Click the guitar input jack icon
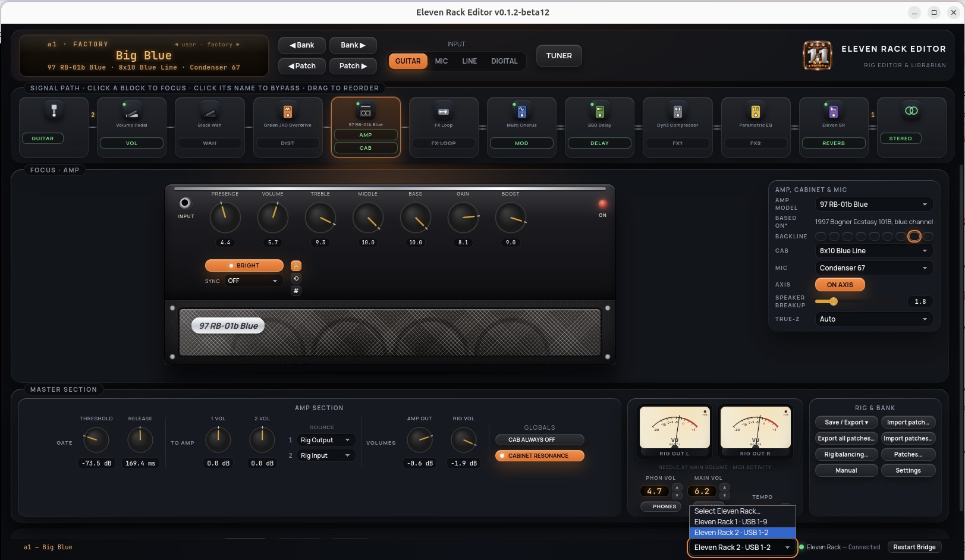The image size is (965, 560). click(54, 111)
